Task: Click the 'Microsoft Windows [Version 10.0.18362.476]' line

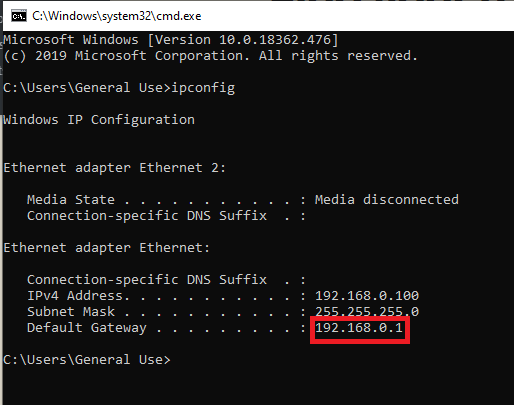Action: (x=171, y=40)
